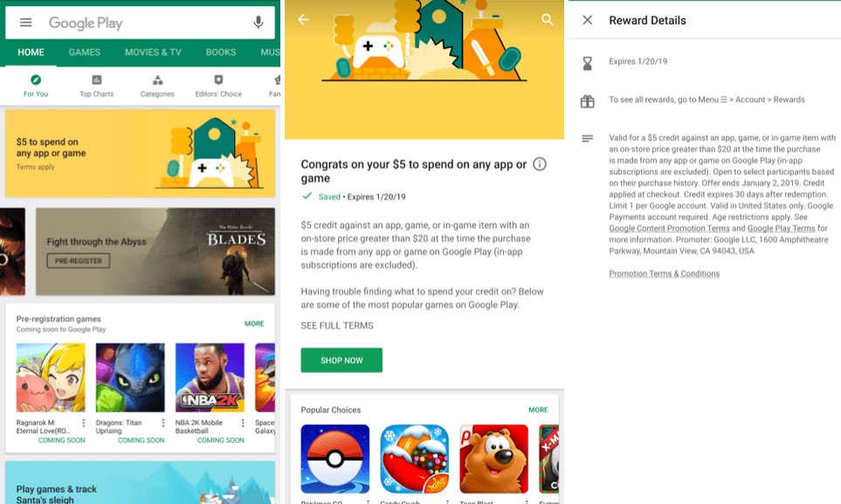Tap the search magnifier on promo page
The image size is (841, 504).
coord(548,19)
